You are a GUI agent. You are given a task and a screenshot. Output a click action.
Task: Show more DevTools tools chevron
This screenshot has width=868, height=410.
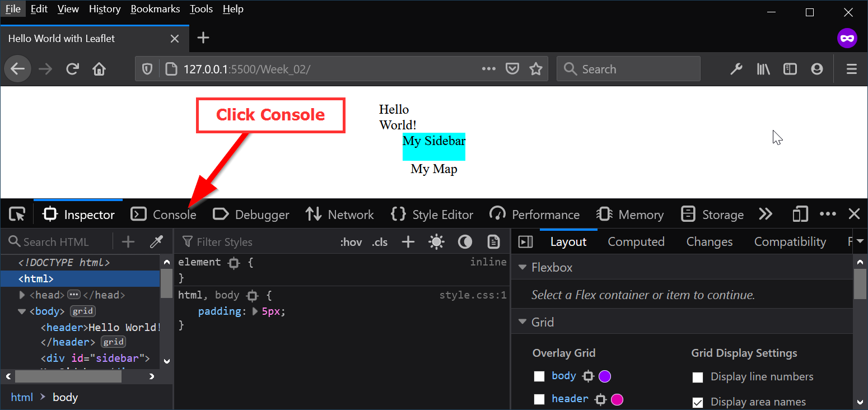pos(766,215)
